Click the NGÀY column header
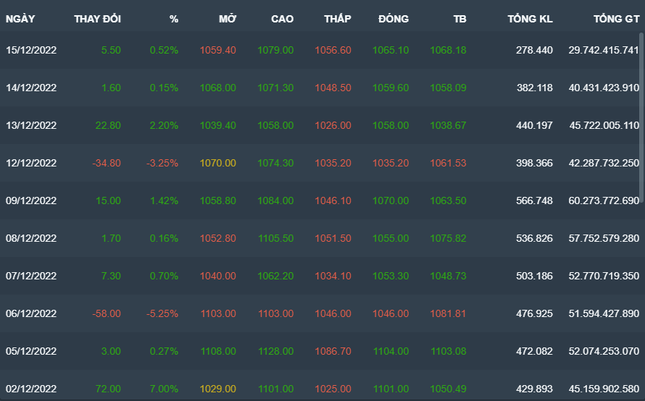The image size is (645, 401). coord(20,19)
